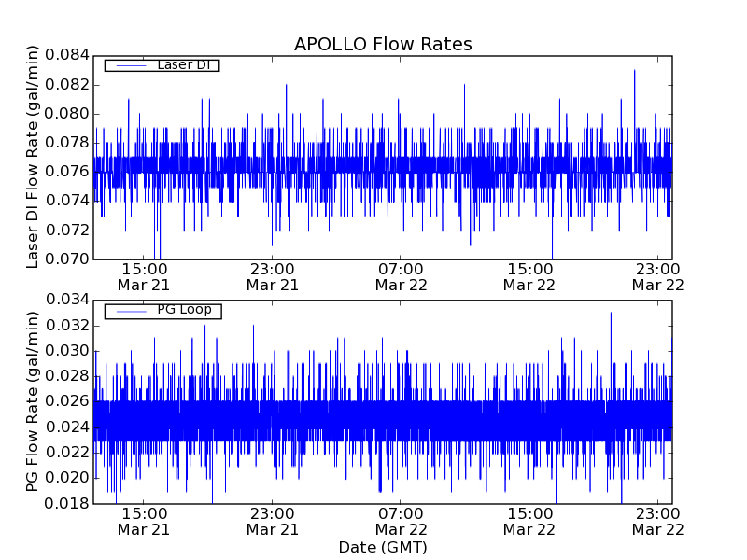This screenshot has height=560, width=747.
Task: Click 23:00 Mar 21 label under Laser DI plot
Action: [x=273, y=277]
